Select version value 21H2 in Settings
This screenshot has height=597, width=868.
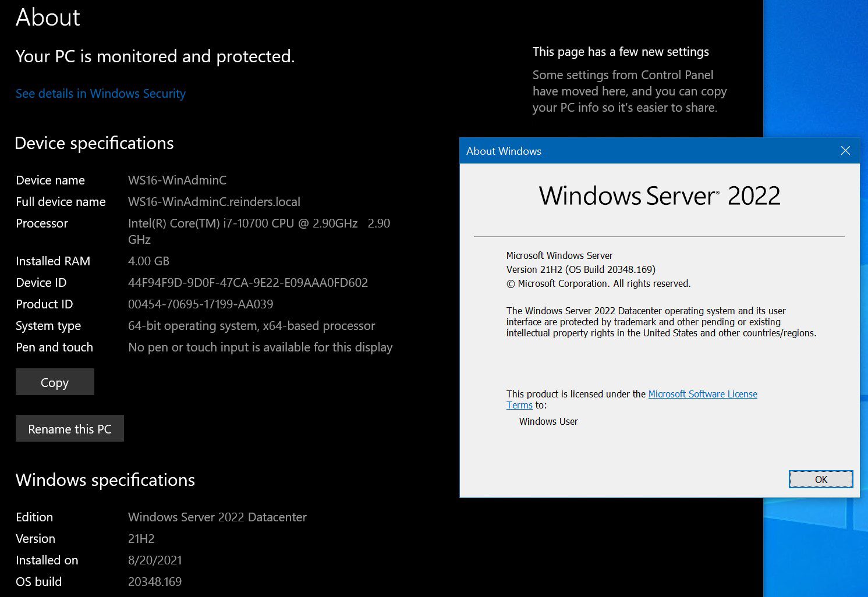[x=141, y=539]
